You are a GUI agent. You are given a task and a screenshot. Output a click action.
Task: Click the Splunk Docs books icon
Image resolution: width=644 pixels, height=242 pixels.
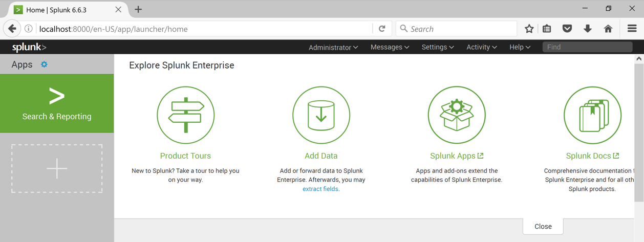[x=592, y=115]
